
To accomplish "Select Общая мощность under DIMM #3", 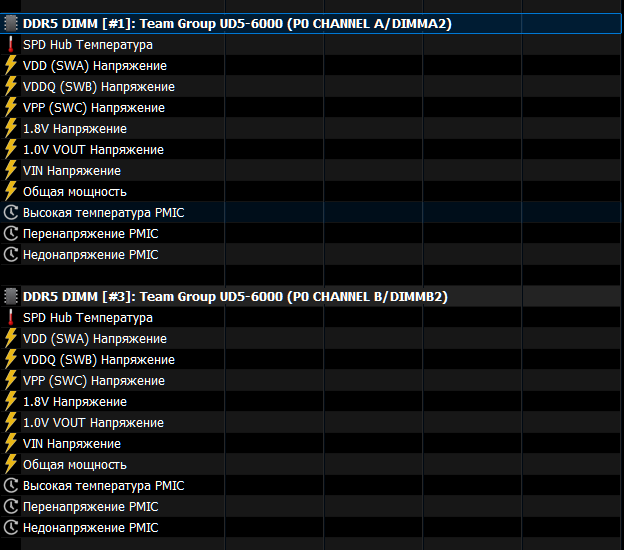I will [75, 465].
